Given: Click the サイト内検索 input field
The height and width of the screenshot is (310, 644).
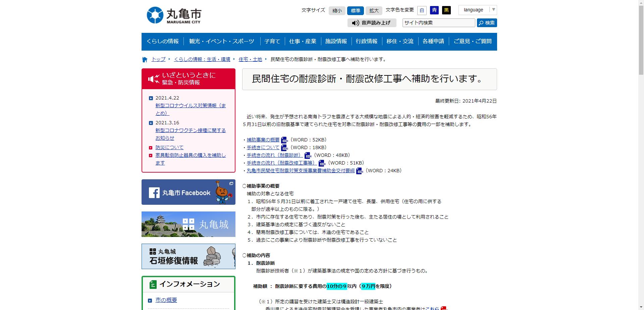Looking at the screenshot, I should coord(438,23).
